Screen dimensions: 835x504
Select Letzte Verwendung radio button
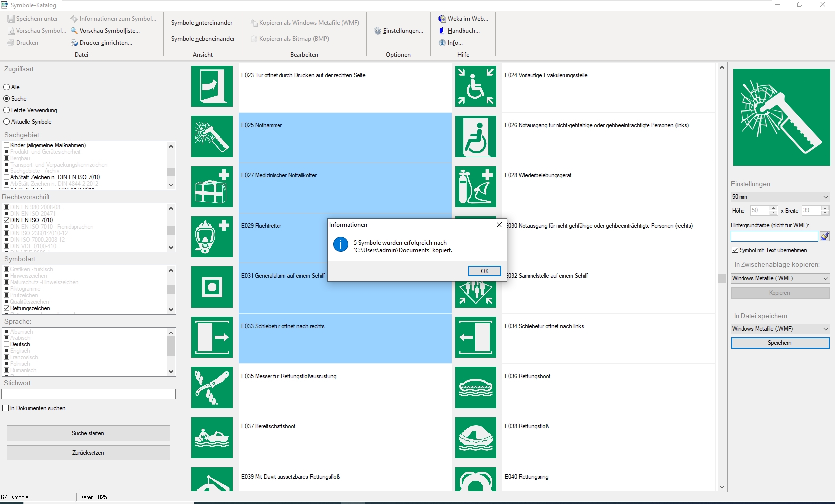(x=7, y=110)
